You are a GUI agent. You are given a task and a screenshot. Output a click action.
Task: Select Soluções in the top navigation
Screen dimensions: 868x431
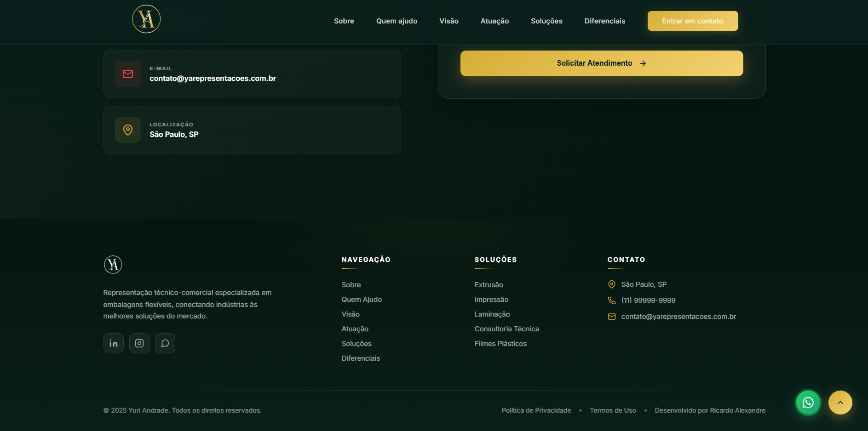pyautogui.click(x=546, y=21)
